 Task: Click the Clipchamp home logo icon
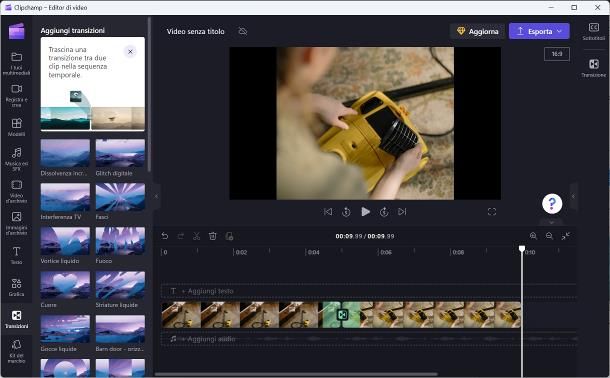(16, 31)
